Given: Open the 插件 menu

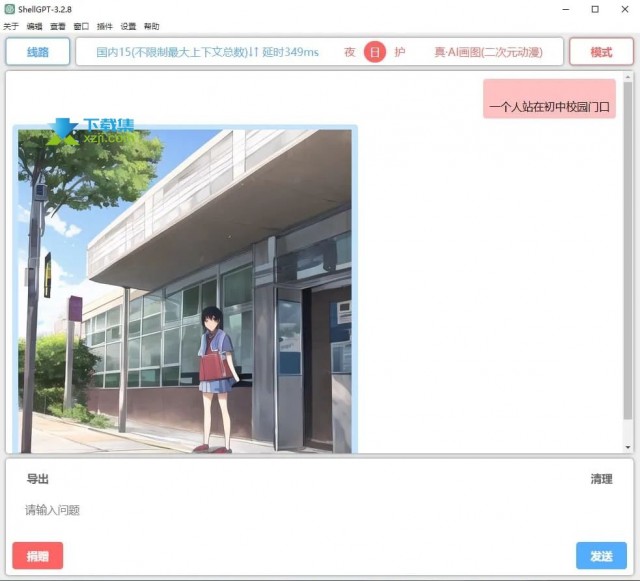Looking at the screenshot, I should tap(105, 26).
